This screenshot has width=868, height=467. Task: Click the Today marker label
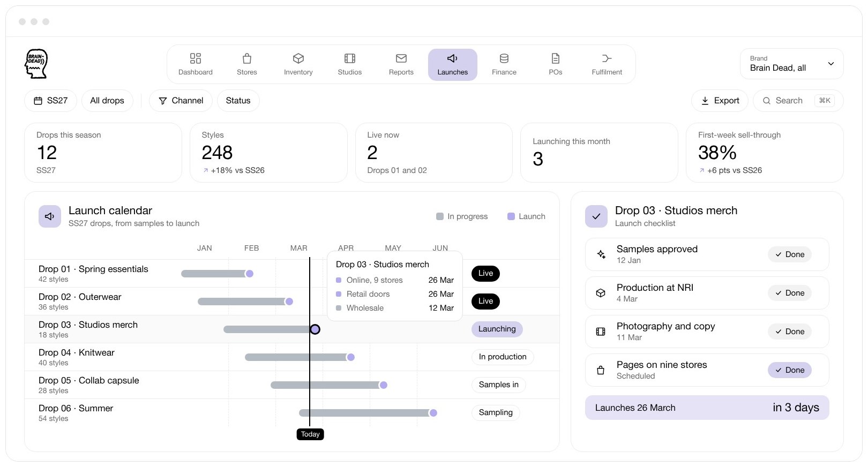(x=310, y=434)
